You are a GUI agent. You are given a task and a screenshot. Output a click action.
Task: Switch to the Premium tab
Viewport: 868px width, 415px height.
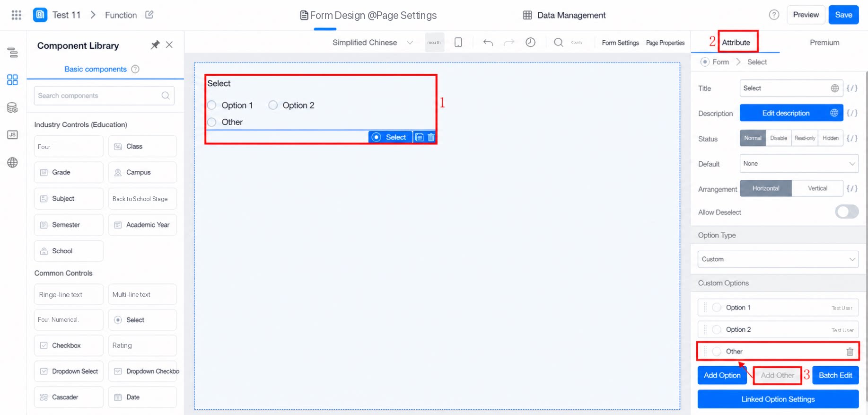[824, 43]
